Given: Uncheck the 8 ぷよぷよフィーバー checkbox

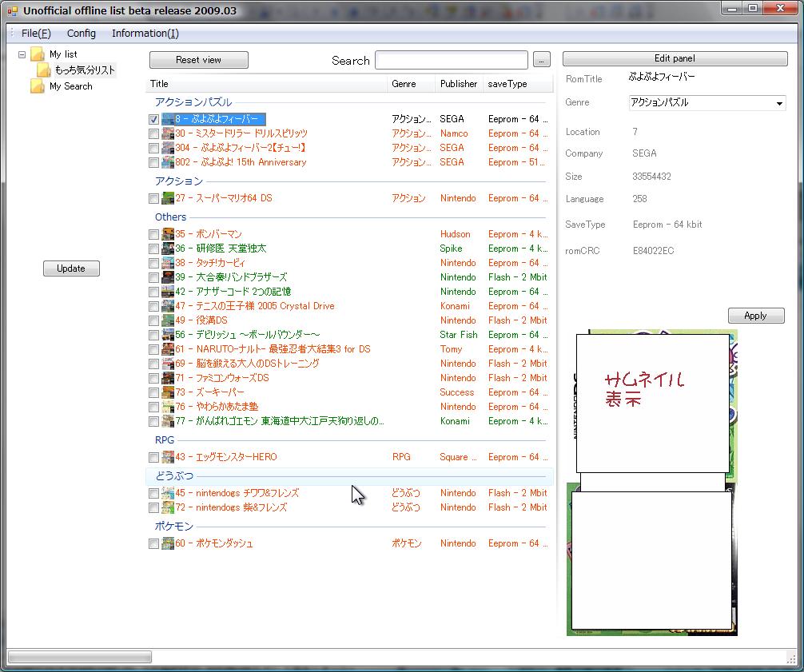Looking at the screenshot, I should 153,119.
